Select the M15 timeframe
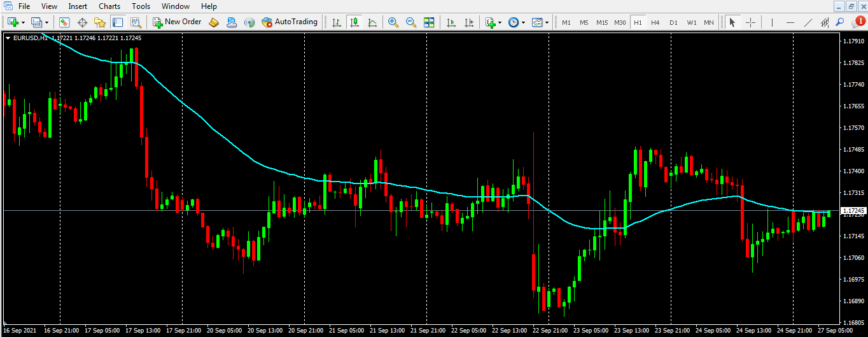The image size is (868, 337). 602,22
